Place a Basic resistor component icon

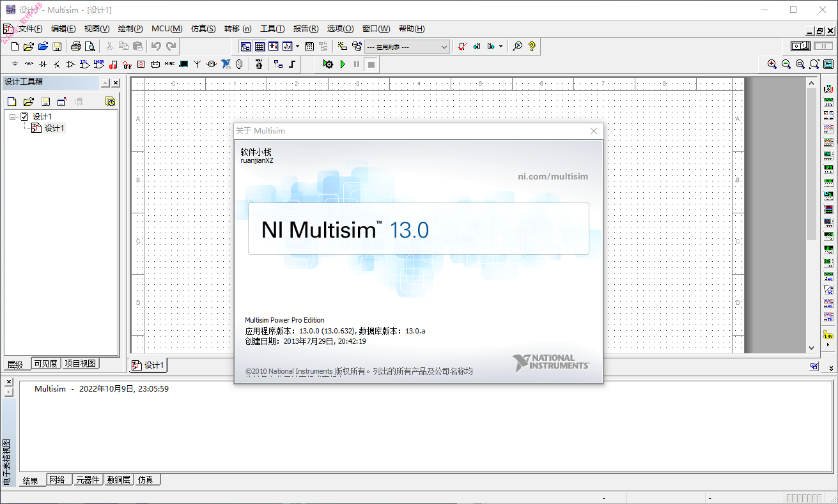click(x=29, y=64)
